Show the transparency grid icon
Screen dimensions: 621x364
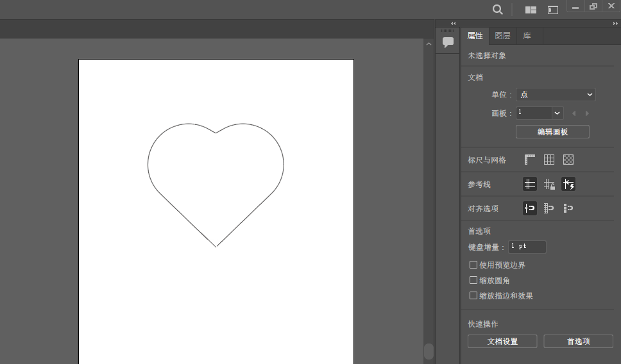(x=568, y=160)
